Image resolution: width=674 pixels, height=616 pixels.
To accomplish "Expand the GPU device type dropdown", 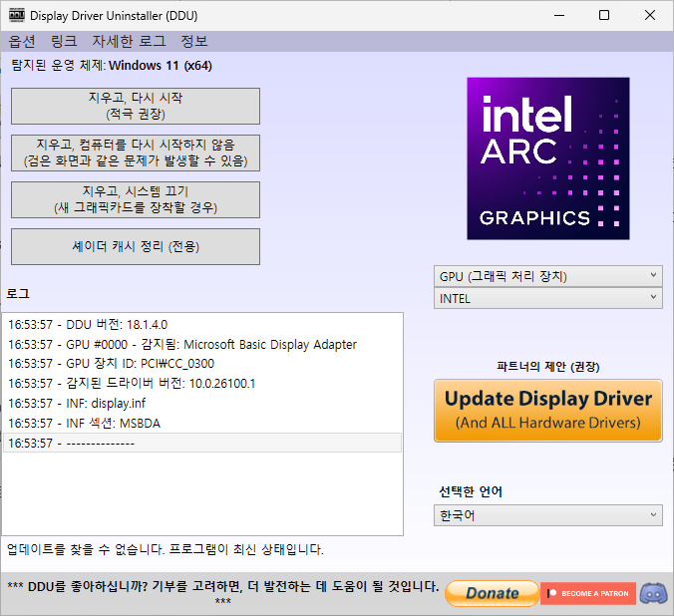I will point(547,276).
